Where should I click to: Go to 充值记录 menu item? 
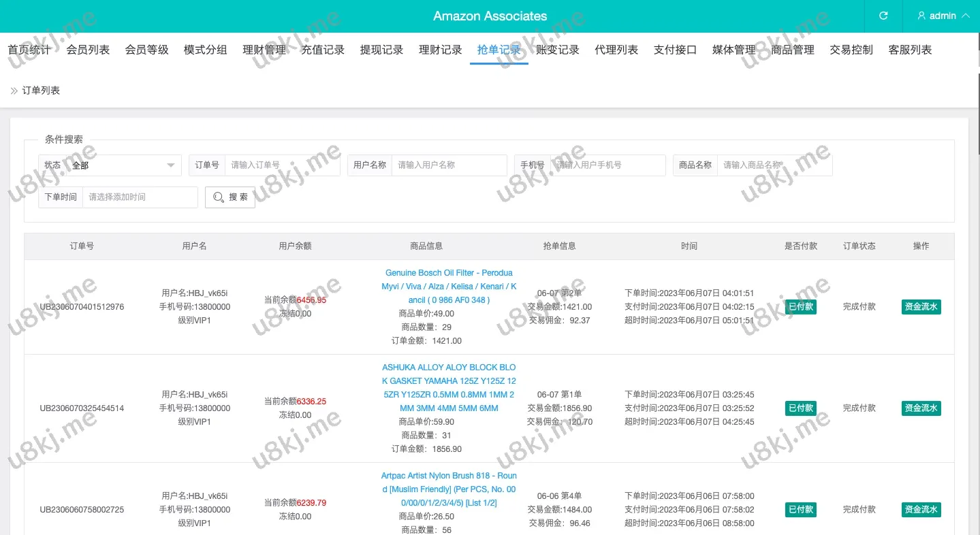point(323,50)
